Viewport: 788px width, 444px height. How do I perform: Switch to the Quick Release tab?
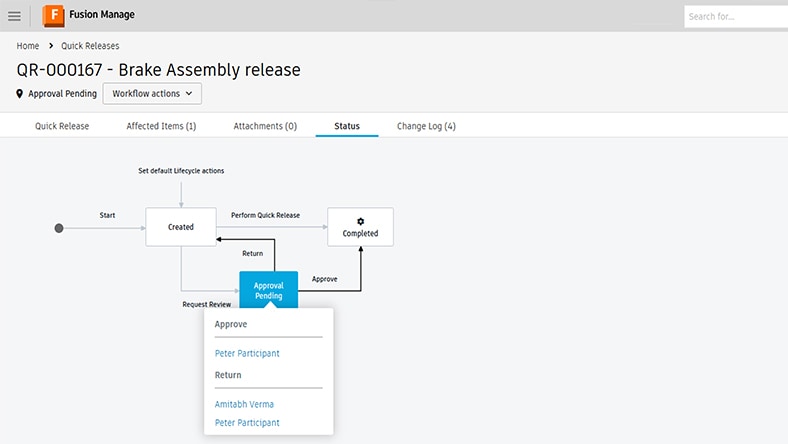[x=62, y=126]
